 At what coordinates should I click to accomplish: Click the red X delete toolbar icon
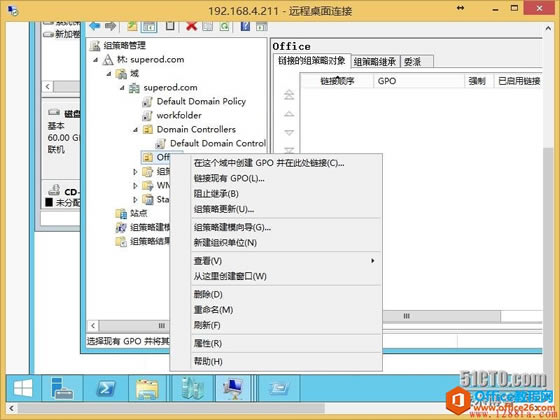191,26
